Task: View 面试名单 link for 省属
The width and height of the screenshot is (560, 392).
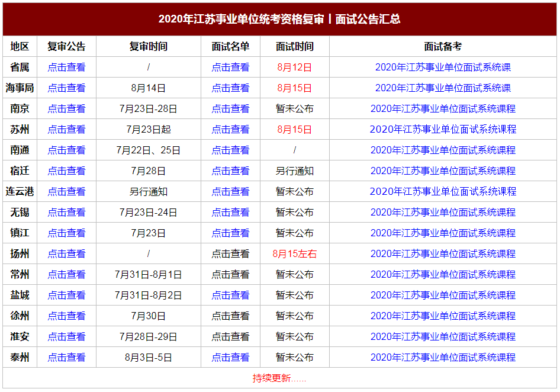Action: coord(230,67)
